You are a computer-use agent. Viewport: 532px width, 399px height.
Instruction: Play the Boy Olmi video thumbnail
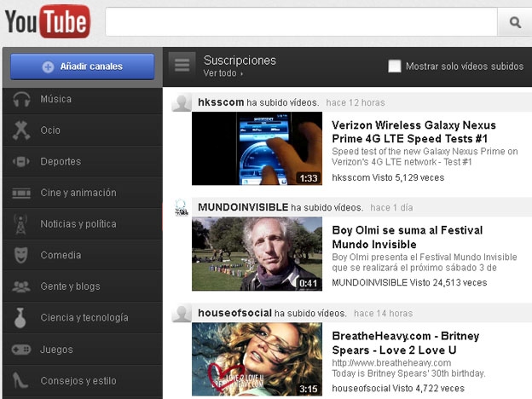coord(257,254)
